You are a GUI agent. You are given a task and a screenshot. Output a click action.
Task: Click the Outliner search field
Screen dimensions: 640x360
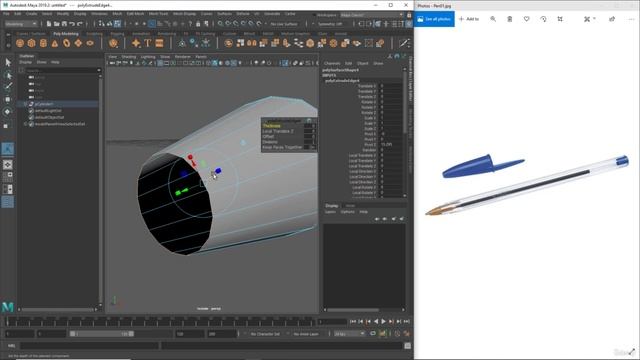tap(60, 70)
